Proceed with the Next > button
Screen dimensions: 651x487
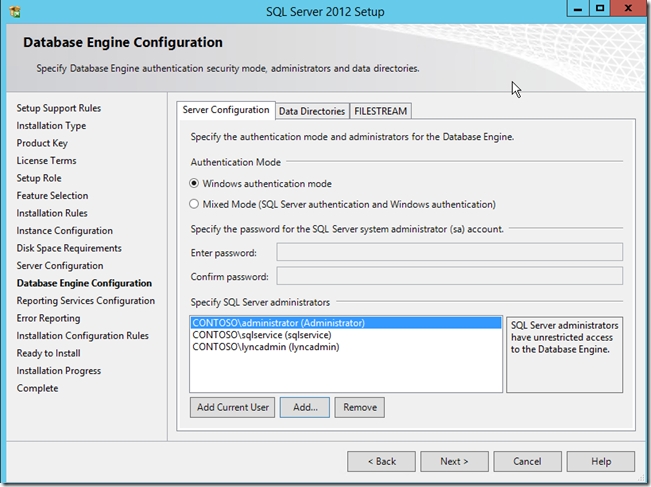tap(454, 461)
